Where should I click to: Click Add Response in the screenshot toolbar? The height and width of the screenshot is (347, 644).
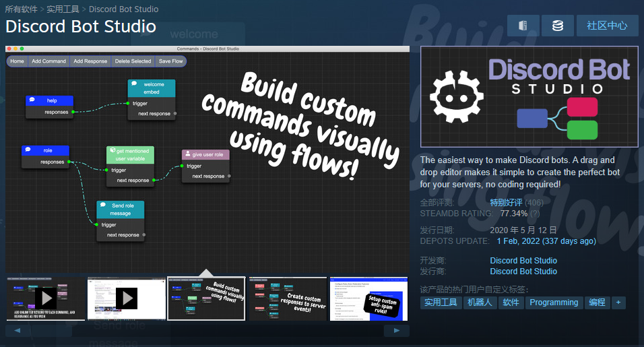click(90, 61)
